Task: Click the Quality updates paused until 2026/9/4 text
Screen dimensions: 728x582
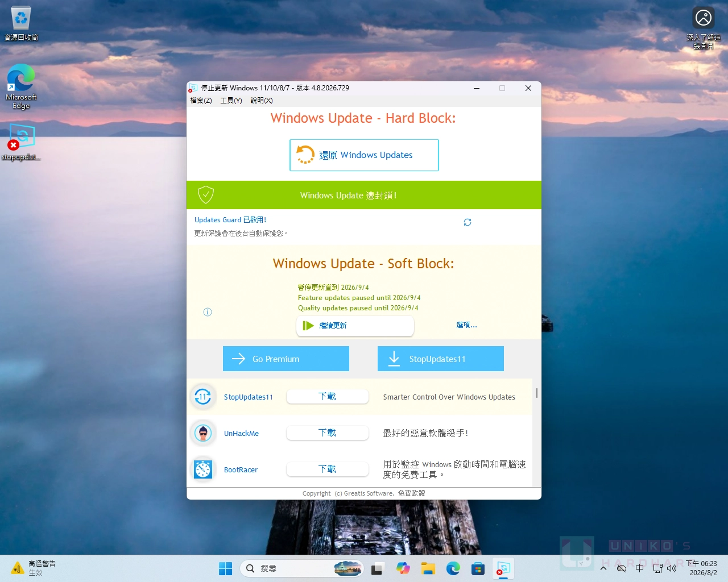Action: click(358, 308)
